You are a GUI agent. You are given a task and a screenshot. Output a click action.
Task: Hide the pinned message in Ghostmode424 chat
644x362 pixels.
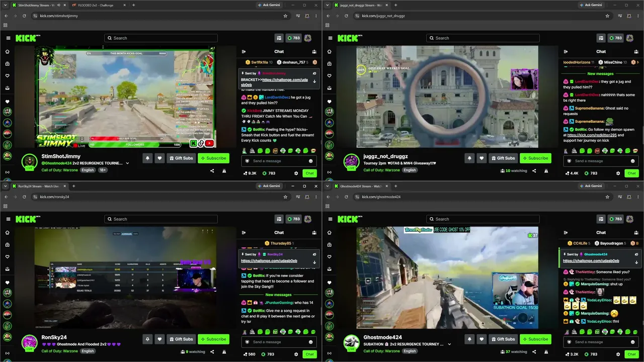coord(636,254)
